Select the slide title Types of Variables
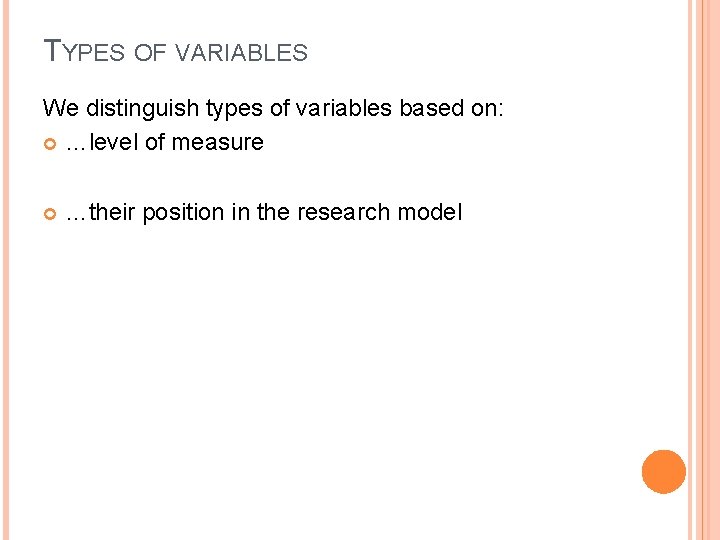Screen dimensions: 720x540 pyautogui.click(x=176, y=50)
